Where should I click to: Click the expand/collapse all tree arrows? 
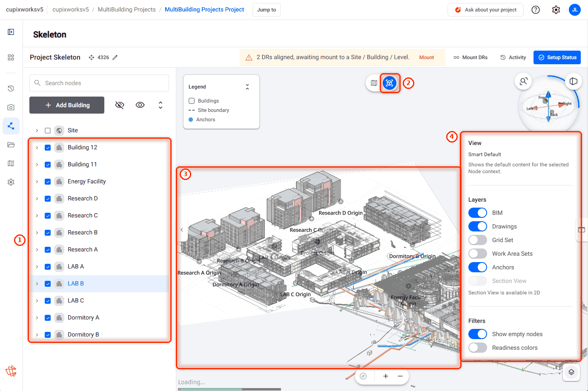coord(161,105)
